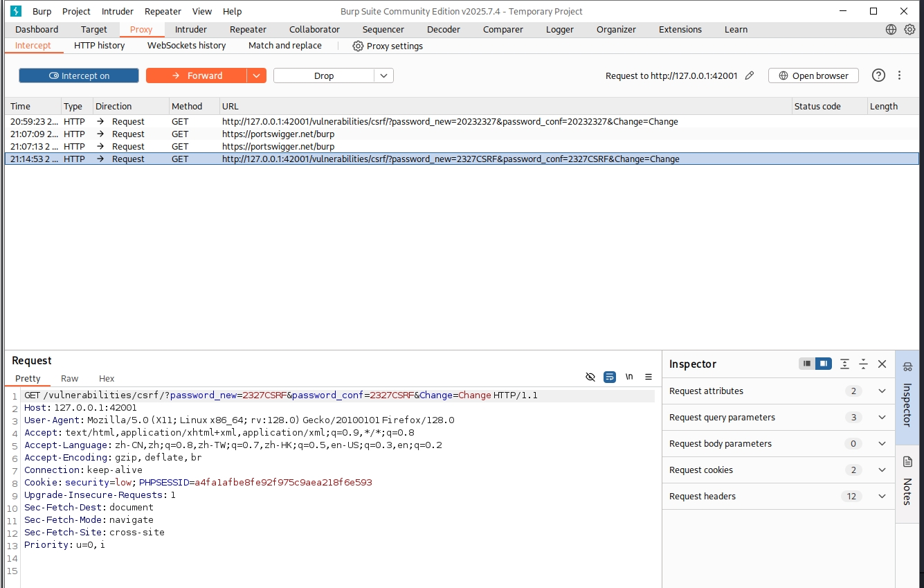Open the Match and replace subtab
The height and width of the screenshot is (588, 924).
(x=285, y=46)
